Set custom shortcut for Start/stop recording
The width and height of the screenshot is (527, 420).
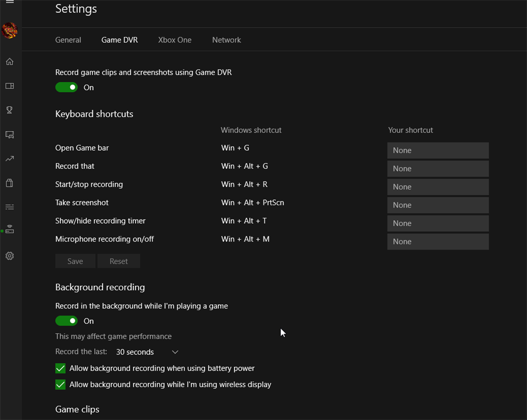click(438, 187)
